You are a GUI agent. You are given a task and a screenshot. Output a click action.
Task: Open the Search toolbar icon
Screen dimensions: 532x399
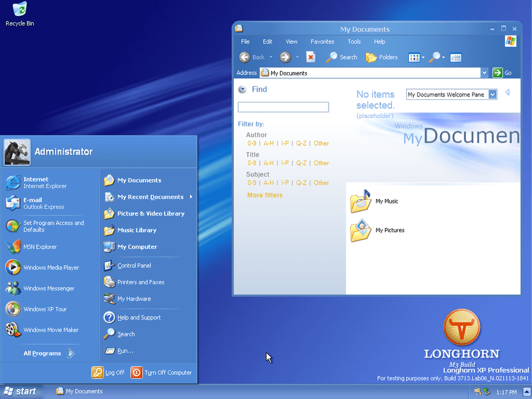click(341, 57)
